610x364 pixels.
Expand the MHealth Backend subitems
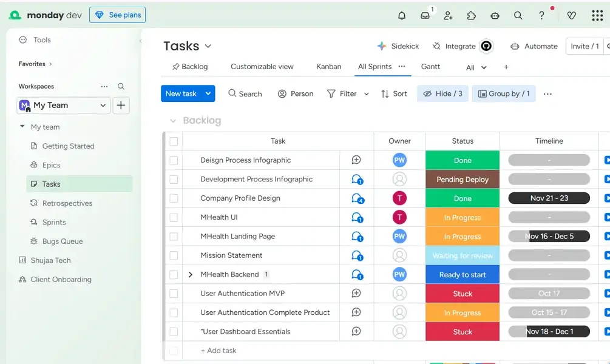point(190,274)
